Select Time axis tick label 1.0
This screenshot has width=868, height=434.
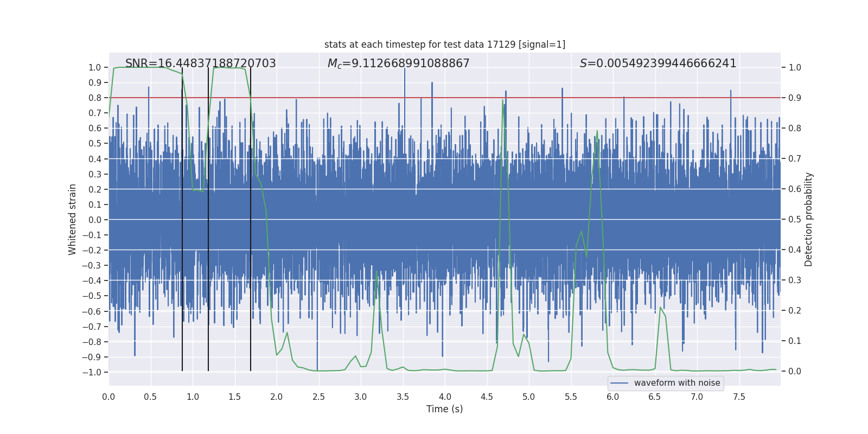(193, 397)
